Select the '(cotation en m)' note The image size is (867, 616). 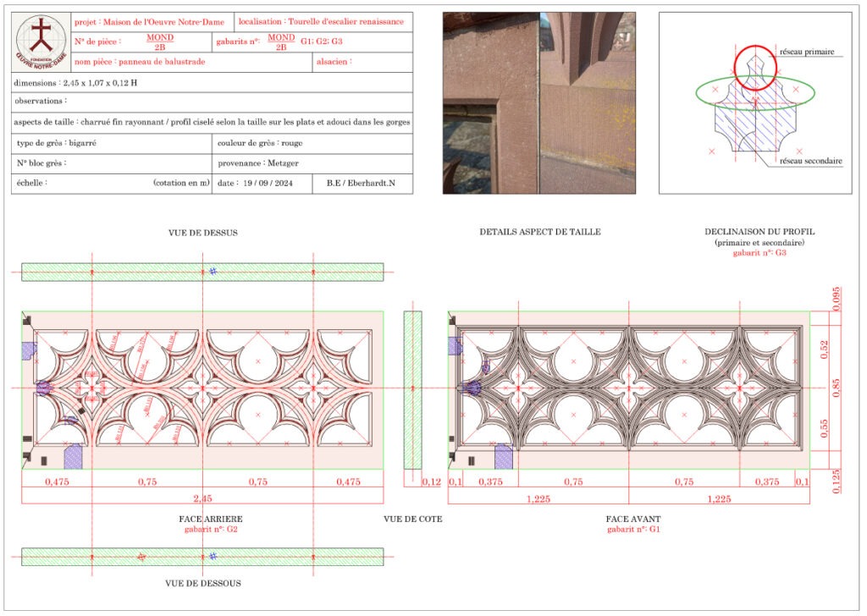click(x=182, y=183)
